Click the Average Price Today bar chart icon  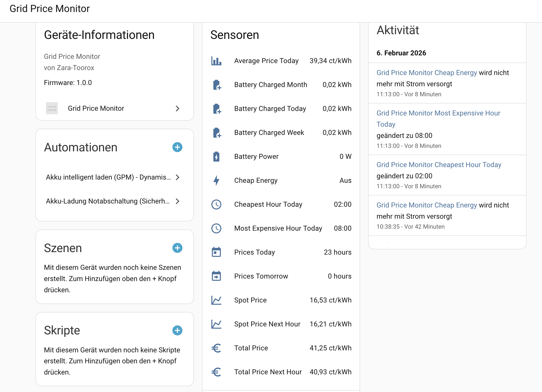tap(216, 61)
